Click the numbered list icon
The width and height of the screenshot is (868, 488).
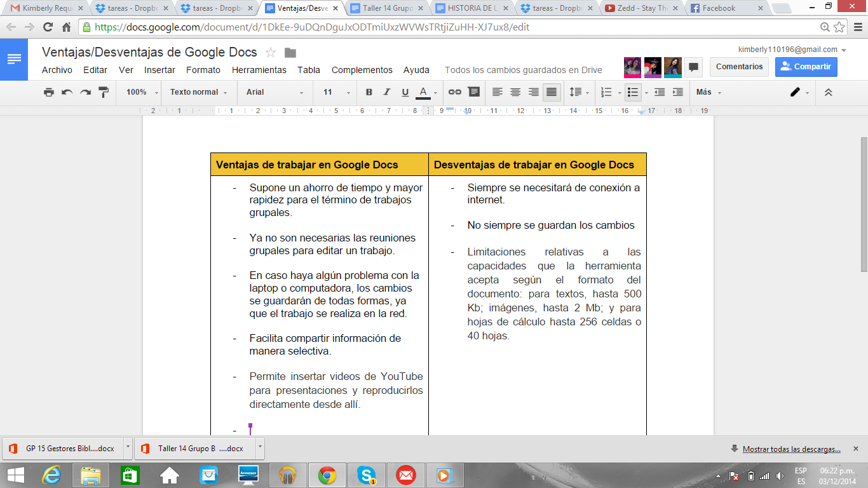coord(606,92)
